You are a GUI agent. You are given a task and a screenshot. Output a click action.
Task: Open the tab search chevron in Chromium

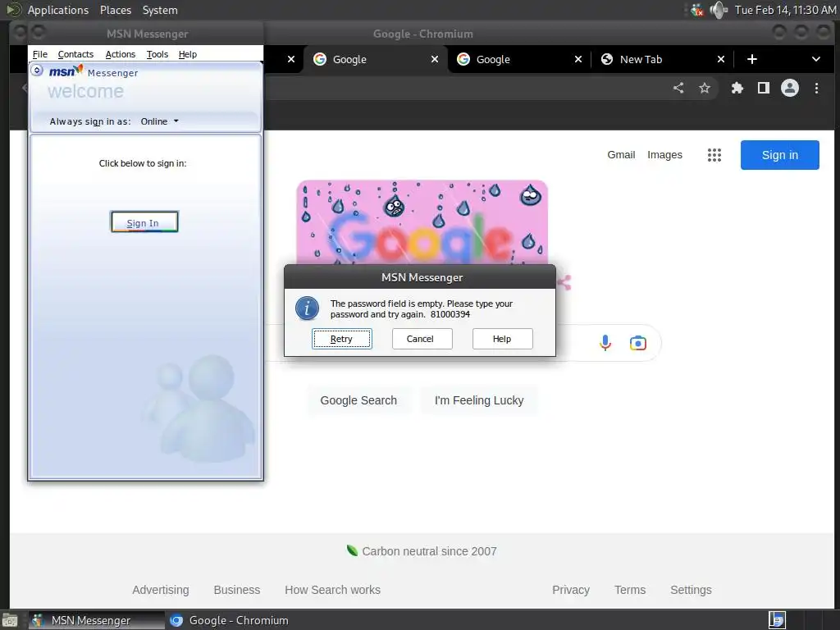816,59
